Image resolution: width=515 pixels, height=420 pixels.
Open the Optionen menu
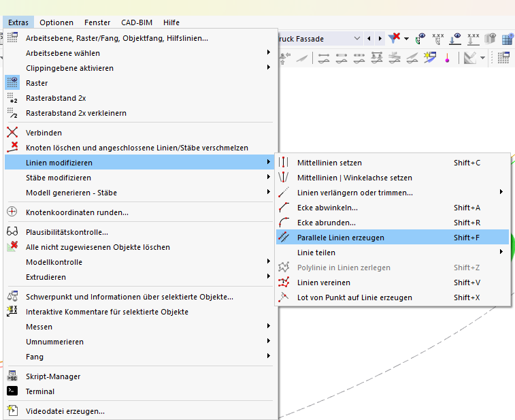point(56,22)
